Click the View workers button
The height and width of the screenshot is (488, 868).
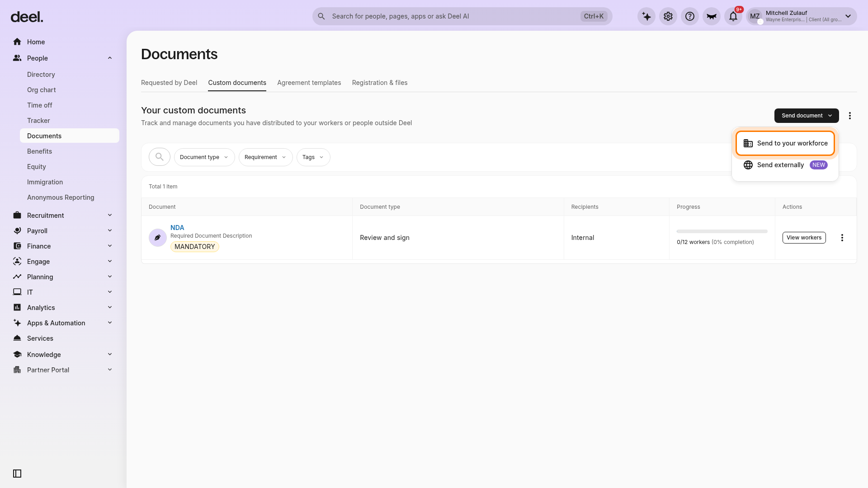coord(804,238)
